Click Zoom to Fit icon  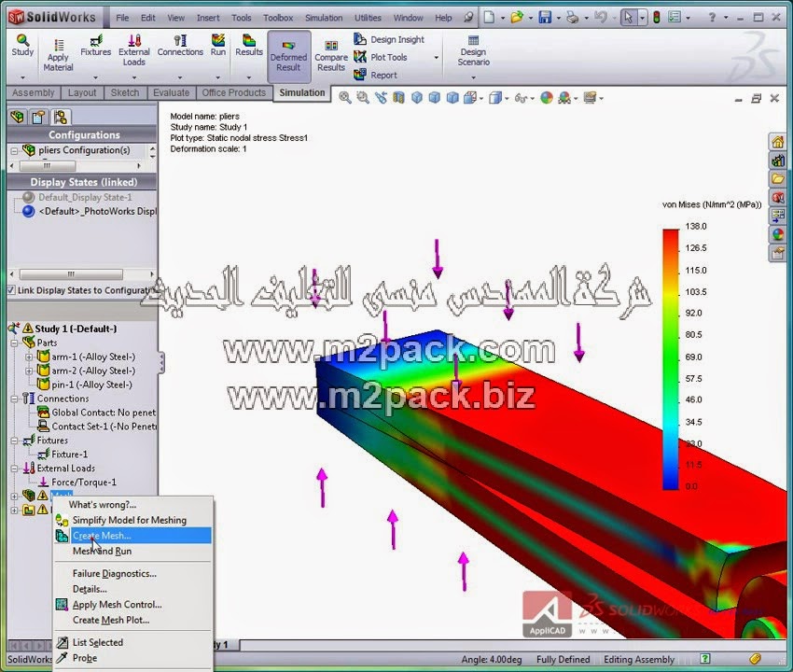[345, 98]
